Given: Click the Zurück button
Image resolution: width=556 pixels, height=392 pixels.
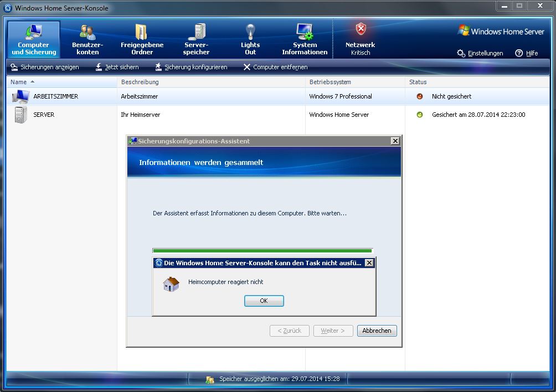Looking at the screenshot, I should click(289, 331).
